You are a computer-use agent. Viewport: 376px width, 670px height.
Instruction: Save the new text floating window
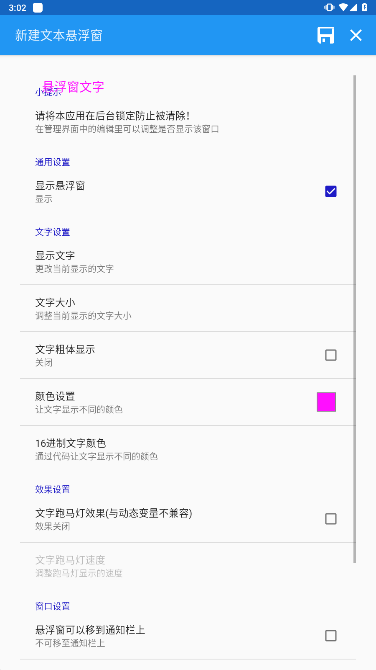tap(326, 35)
